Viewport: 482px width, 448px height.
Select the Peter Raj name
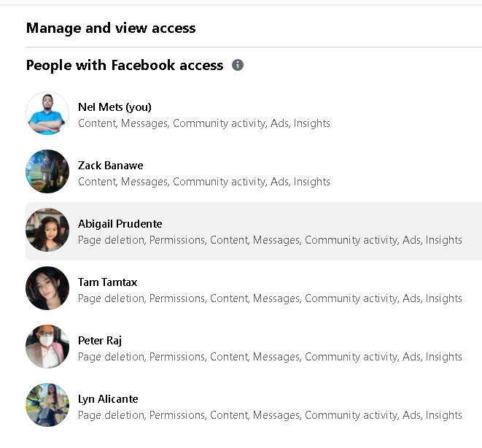(x=100, y=341)
